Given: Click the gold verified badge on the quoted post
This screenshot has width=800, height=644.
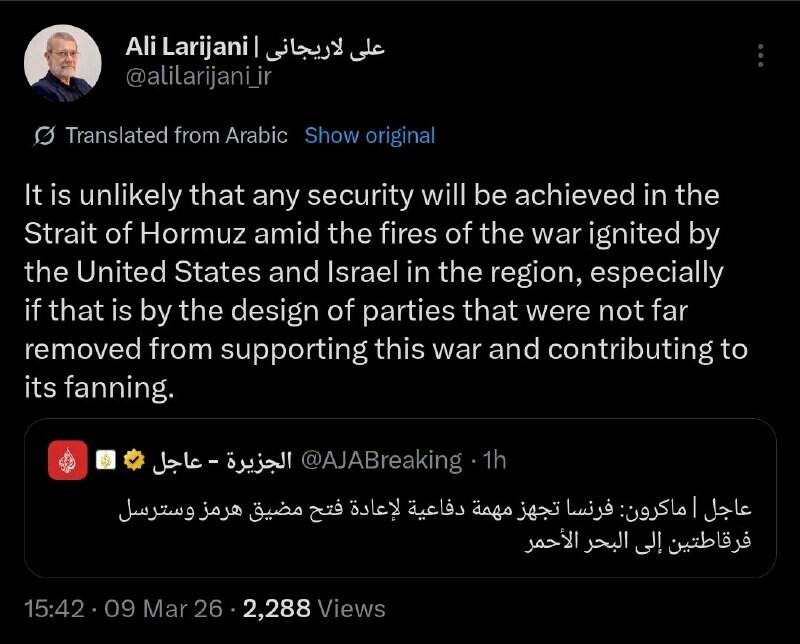Looking at the screenshot, I should tap(131, 461).
